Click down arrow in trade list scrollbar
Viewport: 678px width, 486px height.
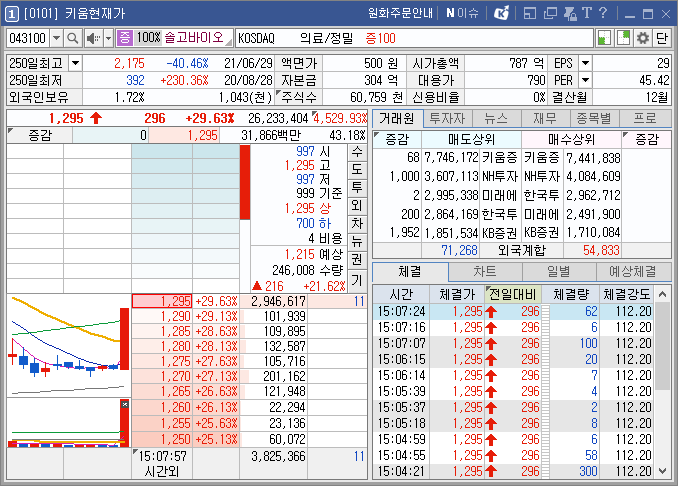[x=662, y=471]
